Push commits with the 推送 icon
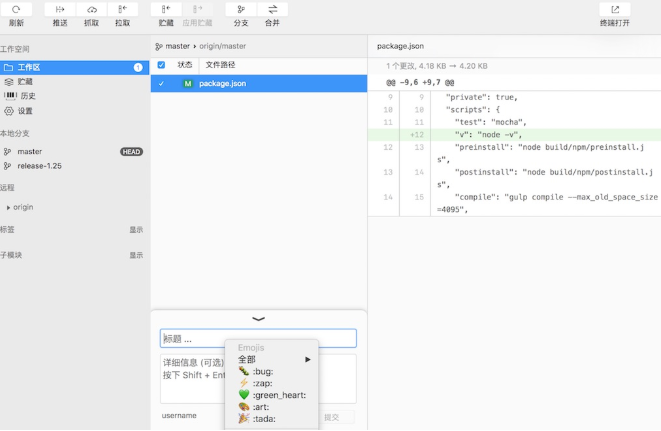 pos(60,10)
